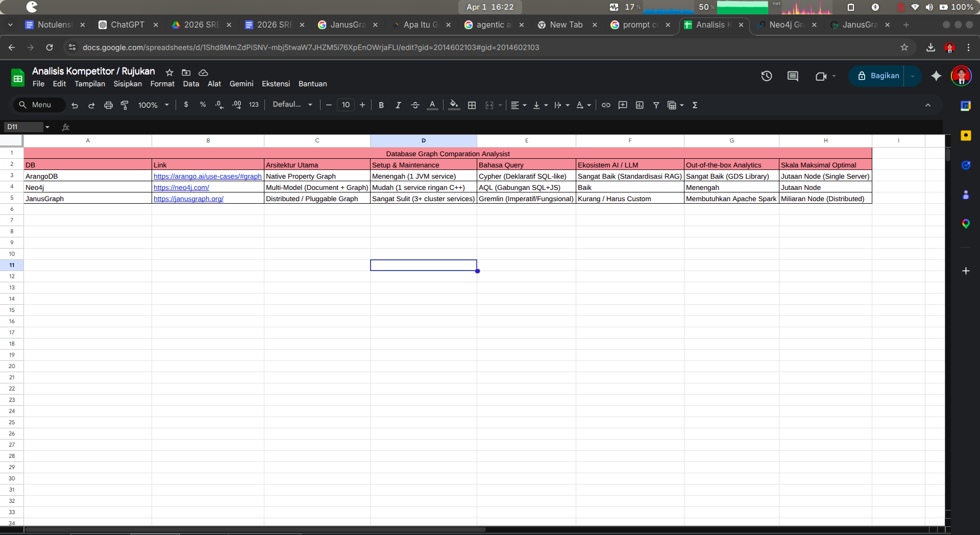Viewport: 980px width, 535px height.
Task: Open the functions sigma icon
Action: (x=695, y=105)
